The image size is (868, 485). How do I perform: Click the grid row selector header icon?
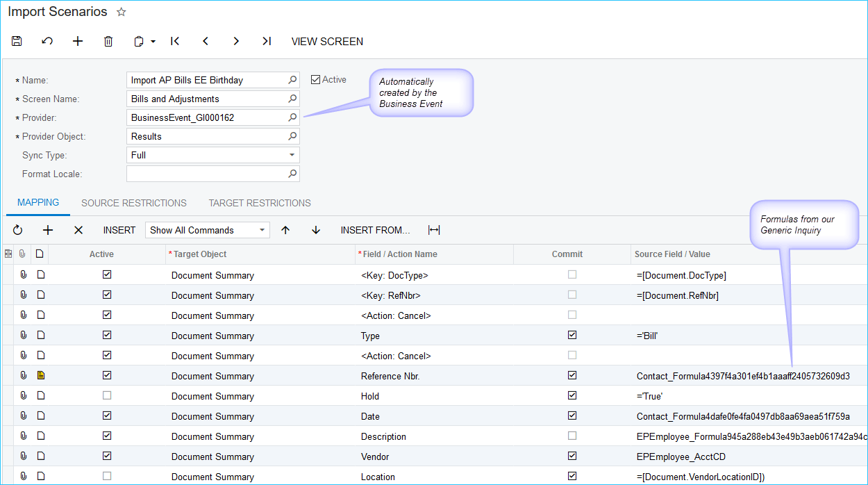[8, 254]
